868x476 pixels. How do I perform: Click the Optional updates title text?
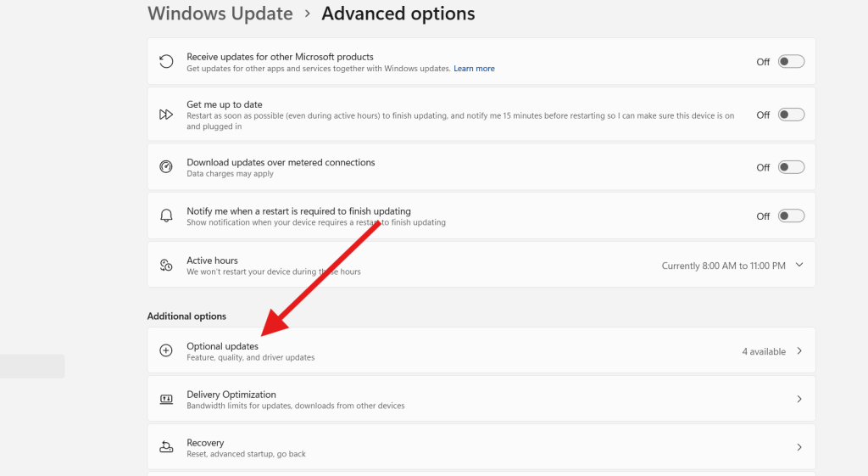[x=223, y=346]
